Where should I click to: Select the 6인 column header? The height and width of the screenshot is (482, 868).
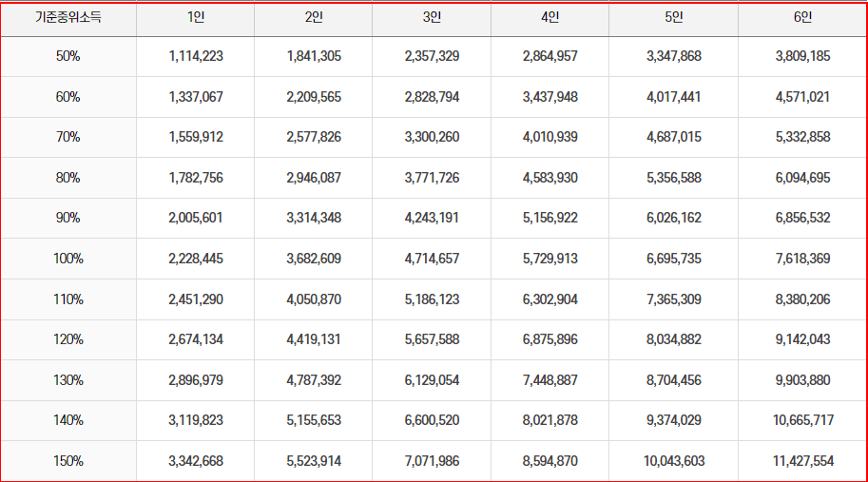[x=802, y=18]
